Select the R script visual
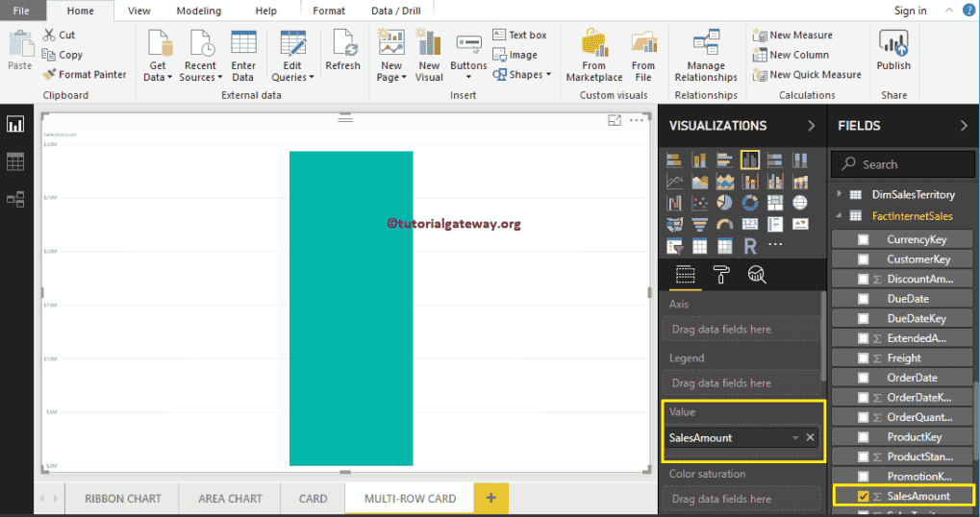Viewport: 980px width, 517px height. click(750, 246)
